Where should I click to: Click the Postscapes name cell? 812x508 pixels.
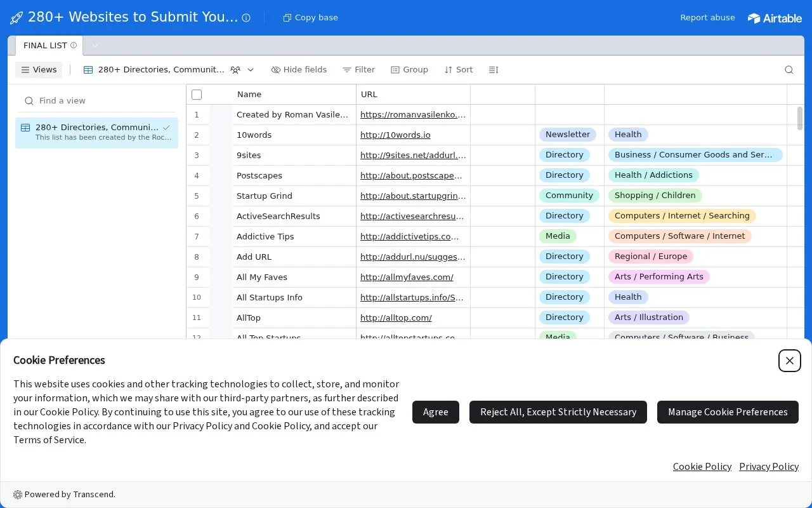pos(294,176)
